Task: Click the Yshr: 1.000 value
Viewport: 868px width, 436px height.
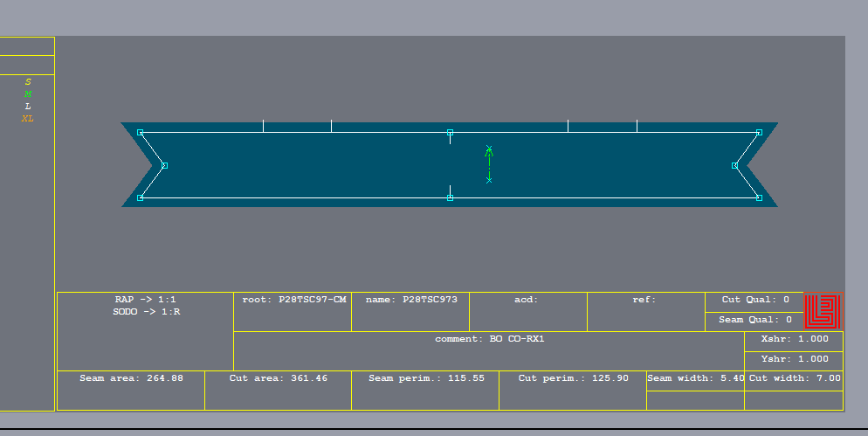Action: pos(794,361)
